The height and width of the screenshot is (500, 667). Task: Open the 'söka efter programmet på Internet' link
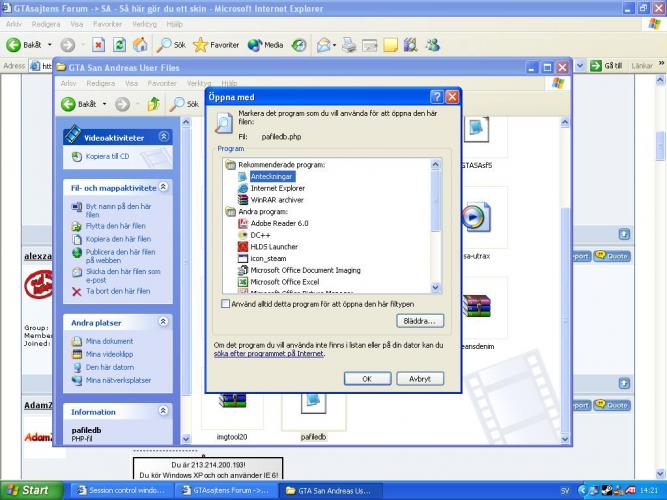pyautogui.click(x=269, y=354)
